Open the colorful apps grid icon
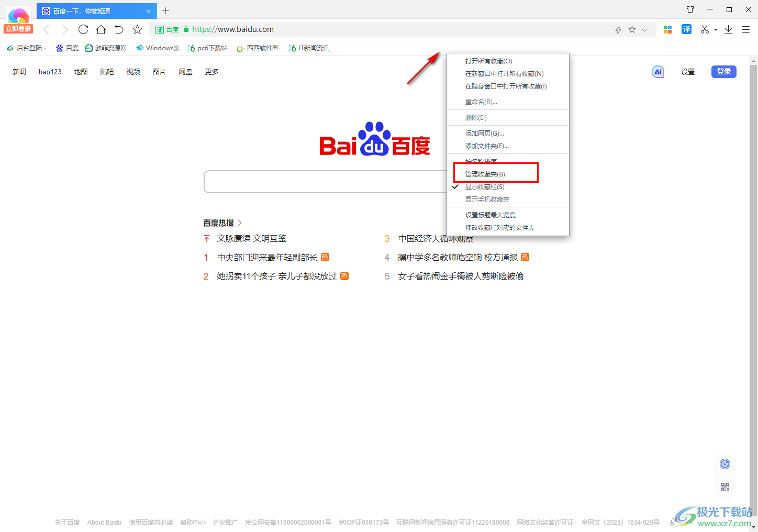This screenshot has width=758, height=532. click(x=667, y=29)
